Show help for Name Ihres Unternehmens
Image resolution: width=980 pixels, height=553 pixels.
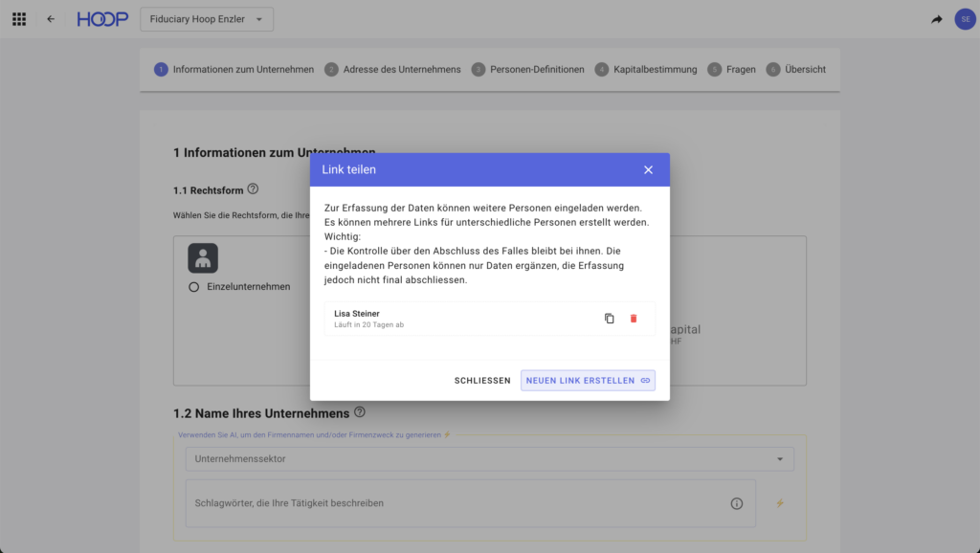[360, 412]
